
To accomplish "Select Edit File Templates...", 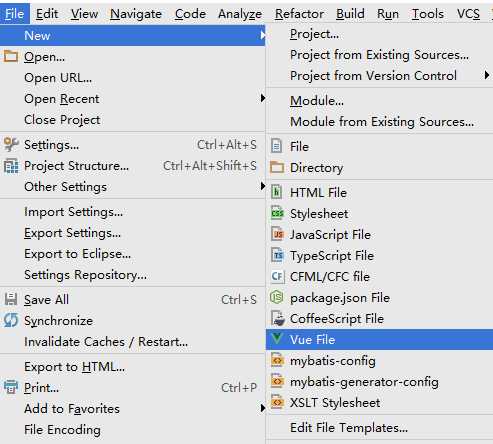I will coord(349,428).
